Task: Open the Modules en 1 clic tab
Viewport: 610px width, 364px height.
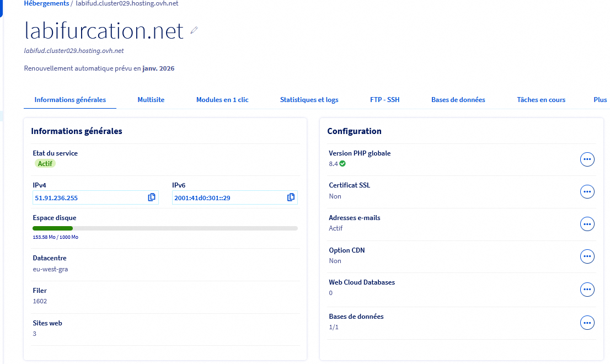Action: (222, 100)
